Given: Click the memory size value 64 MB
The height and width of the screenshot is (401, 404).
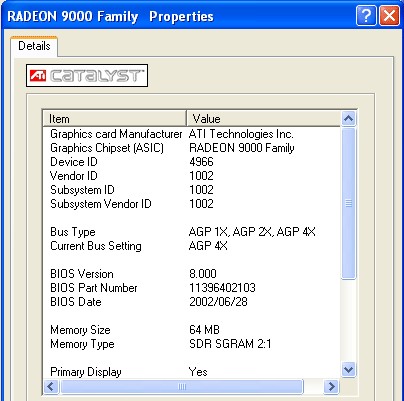Looking at the screenshot, I should coord(204,330).
